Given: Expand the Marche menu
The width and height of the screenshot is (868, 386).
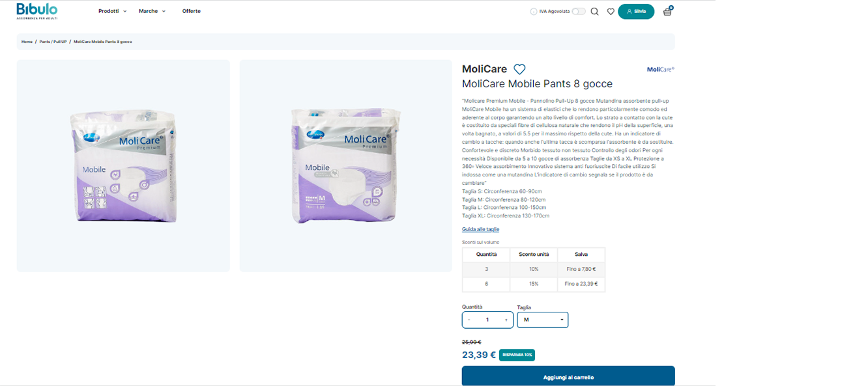Looking at the screenshot, I should [152, 11].
